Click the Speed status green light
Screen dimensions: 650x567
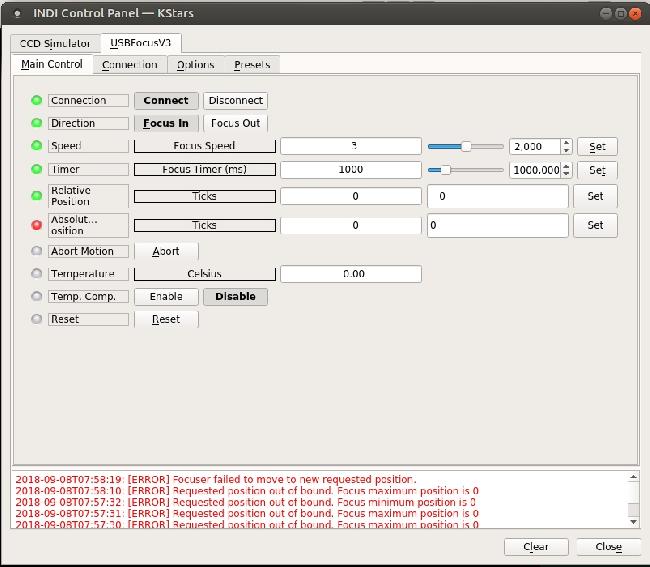coord(36,145)
